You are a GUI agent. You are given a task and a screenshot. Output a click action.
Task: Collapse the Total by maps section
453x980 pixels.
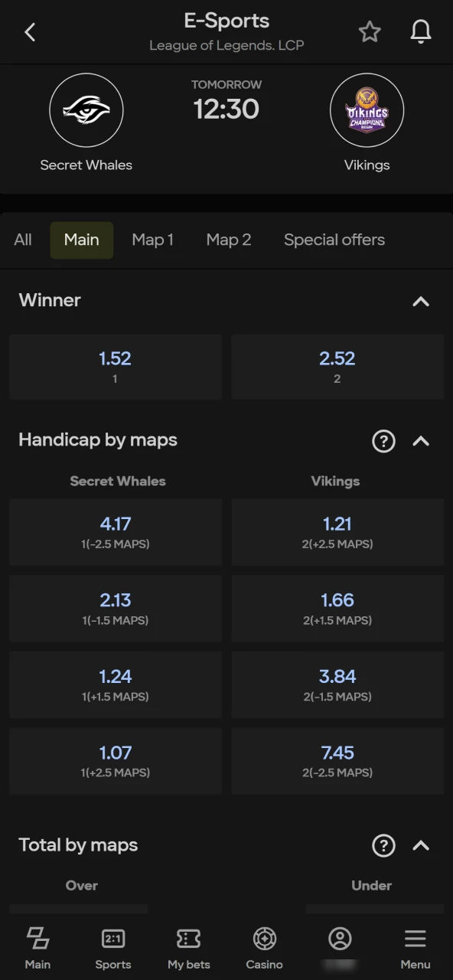pyautogui.click(x=421, y=845)
